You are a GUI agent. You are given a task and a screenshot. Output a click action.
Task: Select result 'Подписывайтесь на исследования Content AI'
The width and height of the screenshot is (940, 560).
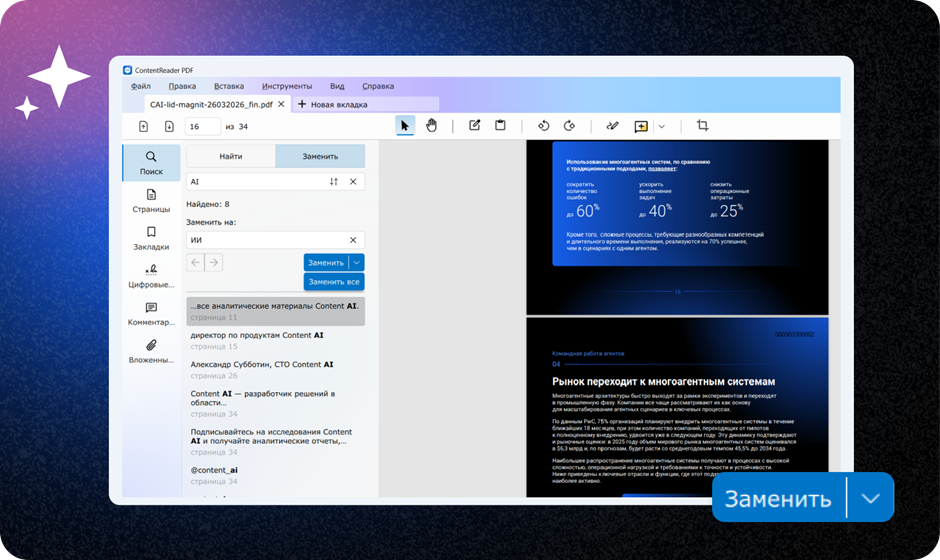pyautogui.click(x=275, y=442)
